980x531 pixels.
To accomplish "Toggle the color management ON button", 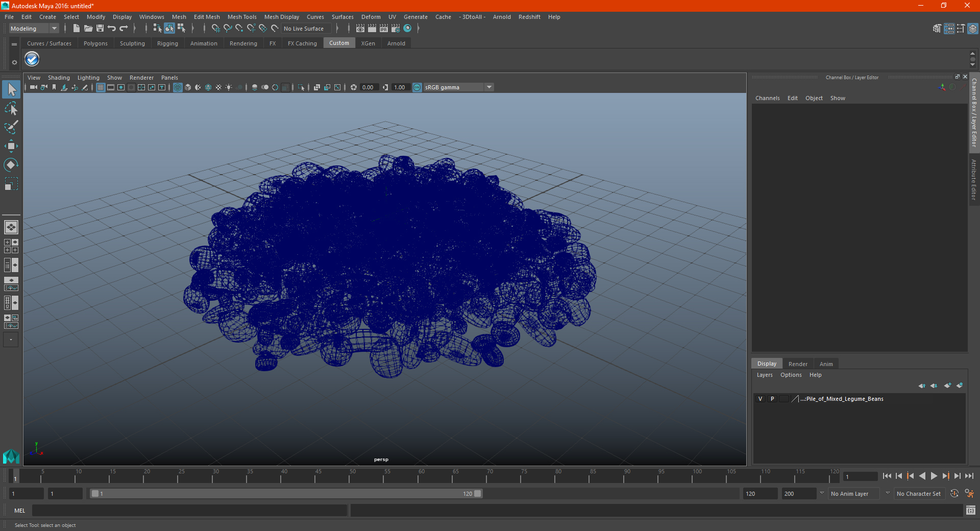I will click(417, 87).
